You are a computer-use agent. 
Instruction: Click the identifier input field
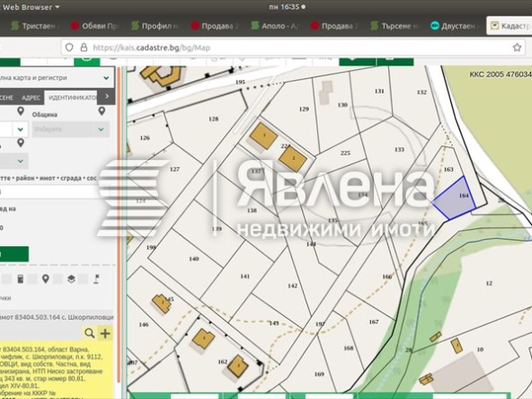(x=49, y=191)
